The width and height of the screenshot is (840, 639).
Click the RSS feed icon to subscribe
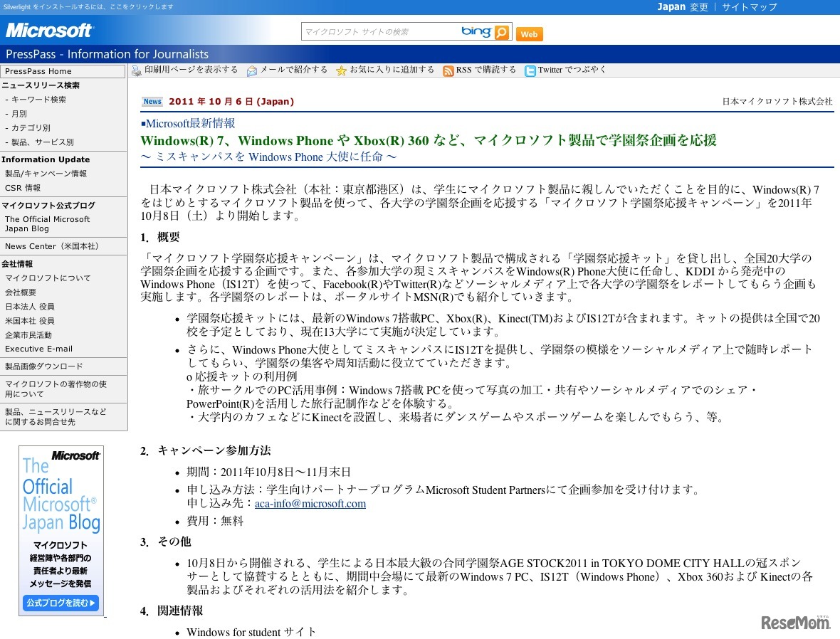448,70
